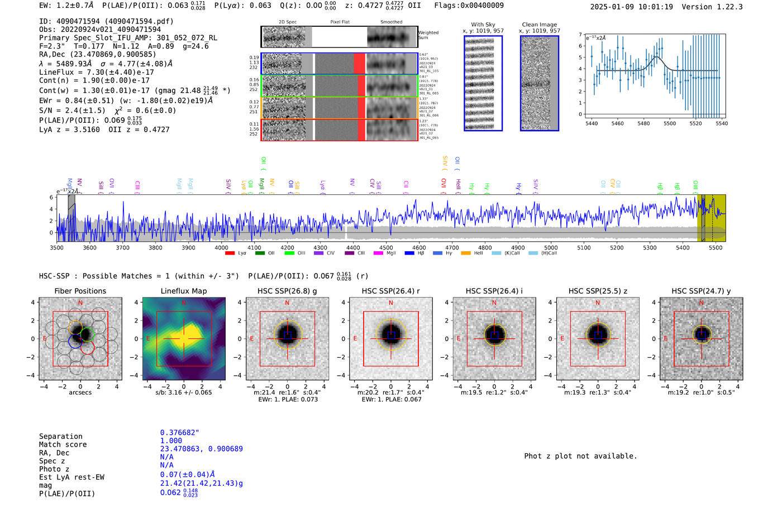Click the 'EW: 1.2±0.7Å' header value
The width and height of the screenshot is (782, 532).
[x=66, y=6]
